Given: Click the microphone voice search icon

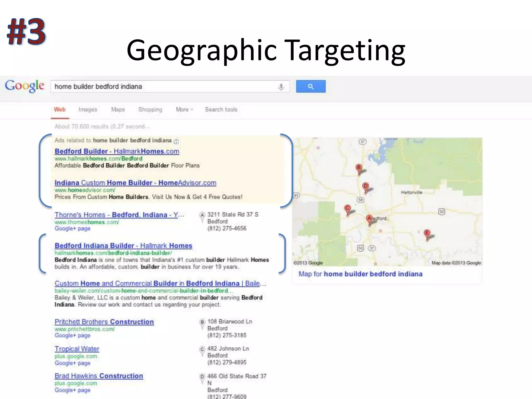Looking at the screenshot, I should point(281,87).
